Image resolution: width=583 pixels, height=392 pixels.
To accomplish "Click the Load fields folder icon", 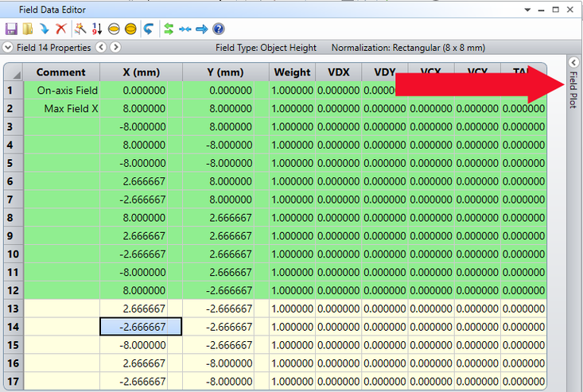I will pyautogui.click(x=28, y=29).
